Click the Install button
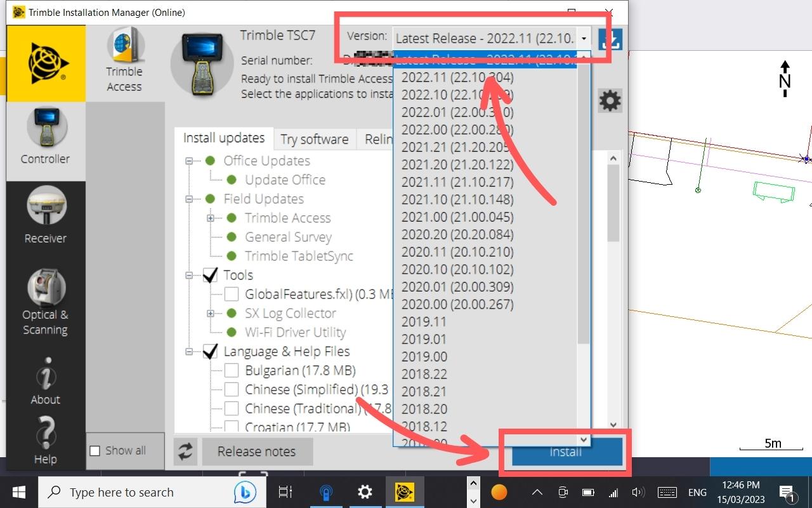Viewport: 812px width, 508px height. [566, 452]
